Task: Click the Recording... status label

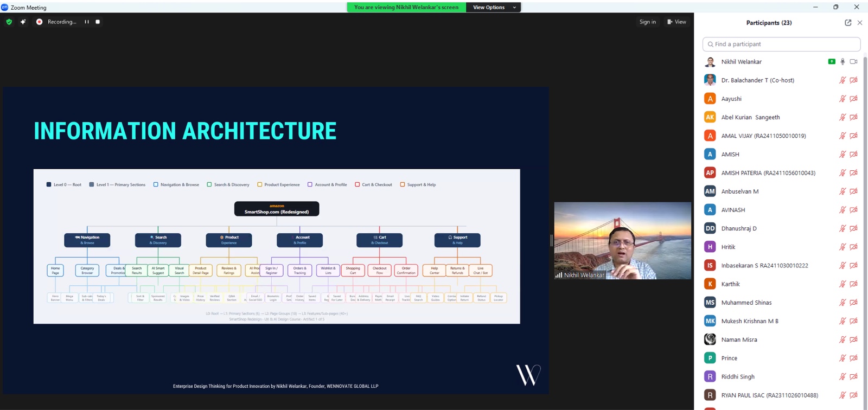Action: pos(62,22)
